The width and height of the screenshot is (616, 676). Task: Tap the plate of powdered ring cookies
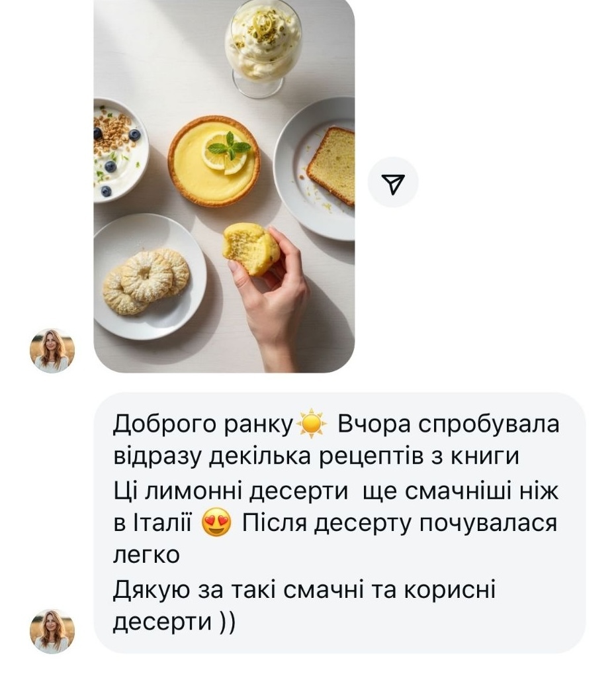(x=149, y=276)
